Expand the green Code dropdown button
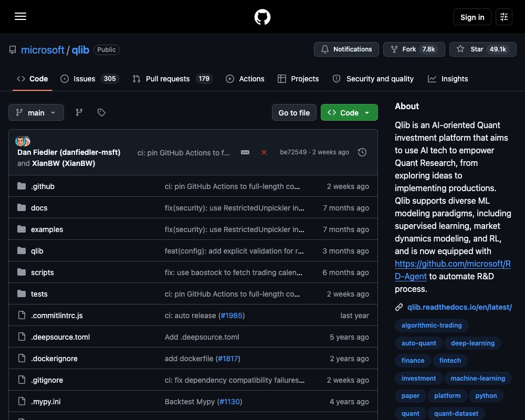The width and height of the screenshot is (525, 420). click(x=349, y=112)
